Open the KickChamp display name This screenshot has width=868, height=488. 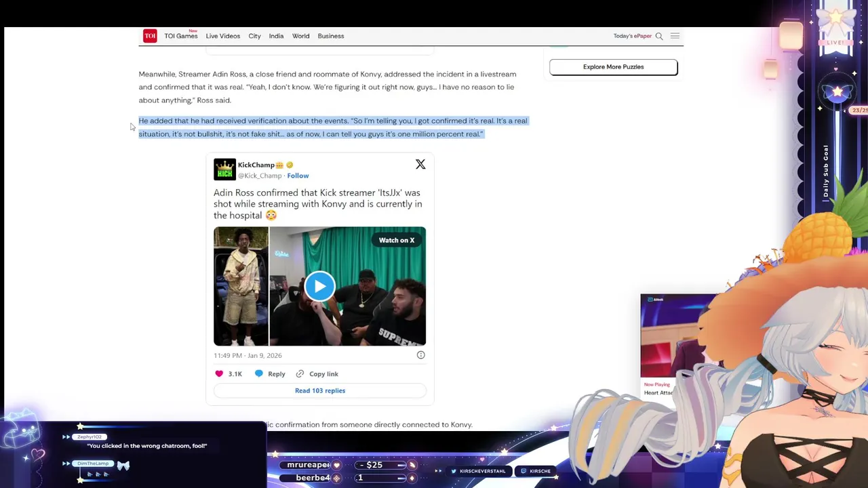coord(256,165)
